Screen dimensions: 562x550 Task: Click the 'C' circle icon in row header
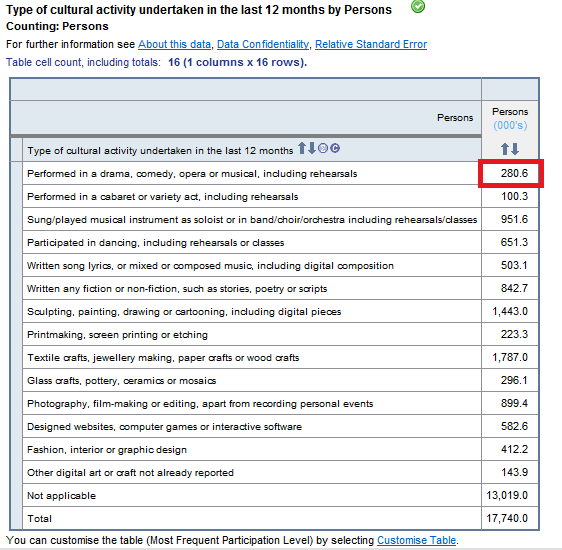pos(335,148)
